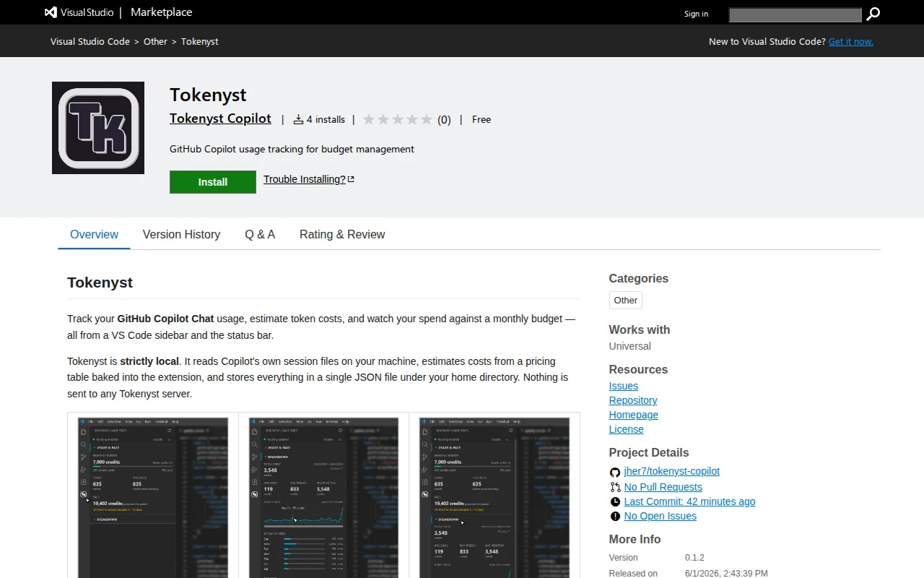
Task: Click the "Free" price label
Action: pos(481,119)
